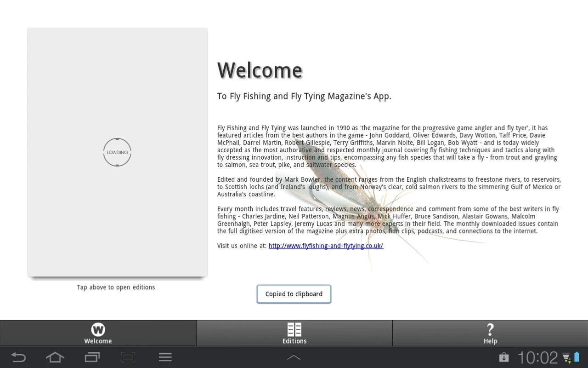This screenshot has width=588, height=368.
Task: Open Help via the question mark icon
Action: [490, 329]
